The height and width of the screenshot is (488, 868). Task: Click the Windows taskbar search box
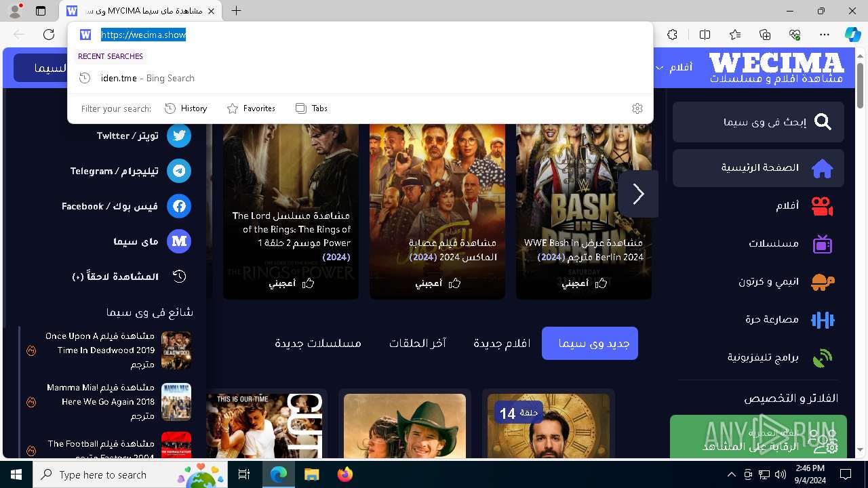coord(130,474)
